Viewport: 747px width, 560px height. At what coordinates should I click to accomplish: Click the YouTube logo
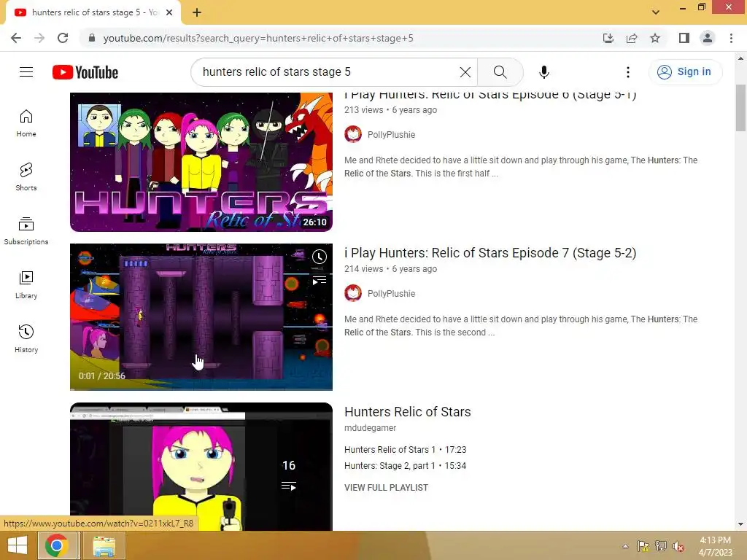point(85,72)
